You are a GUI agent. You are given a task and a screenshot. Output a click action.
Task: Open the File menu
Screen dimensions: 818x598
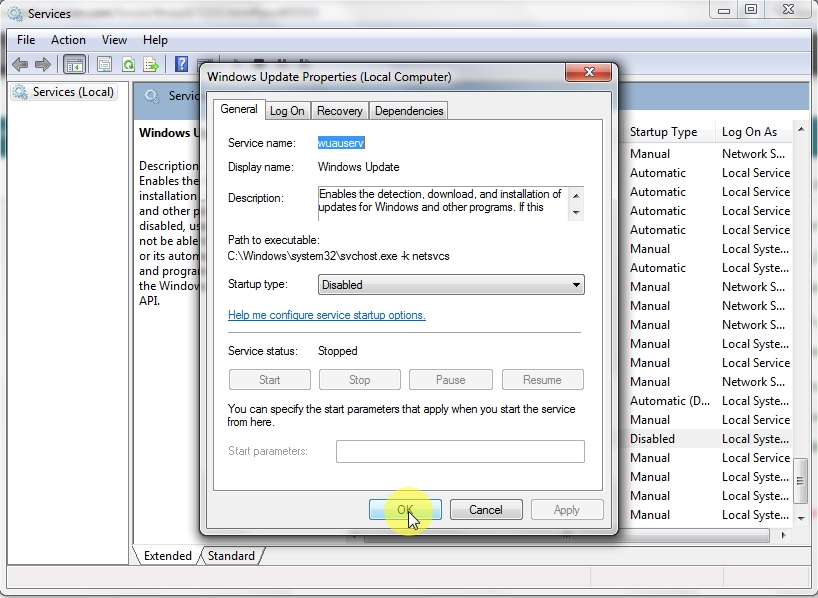26,40
